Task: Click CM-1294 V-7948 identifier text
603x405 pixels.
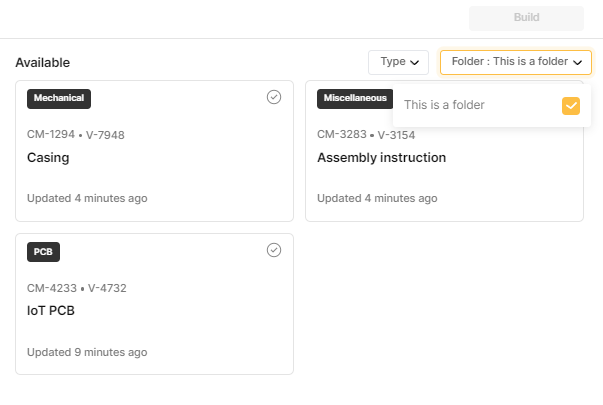Action: tap(76, 135)
